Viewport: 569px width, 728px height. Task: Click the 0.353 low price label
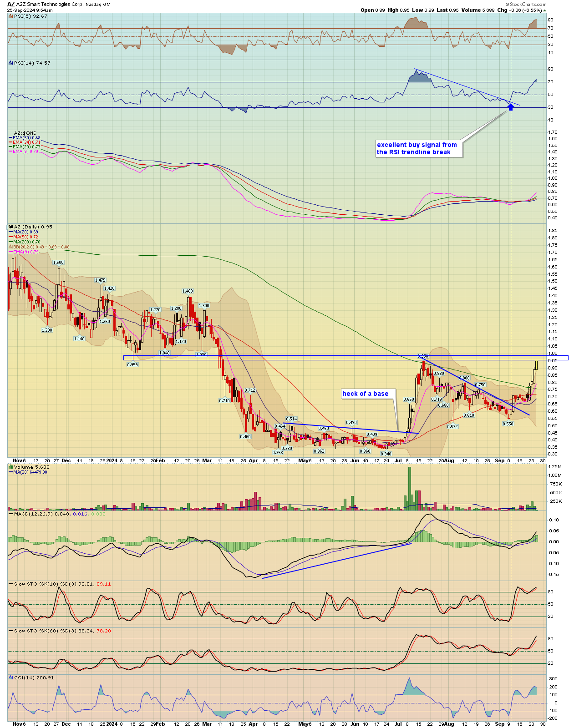point(278,453)
